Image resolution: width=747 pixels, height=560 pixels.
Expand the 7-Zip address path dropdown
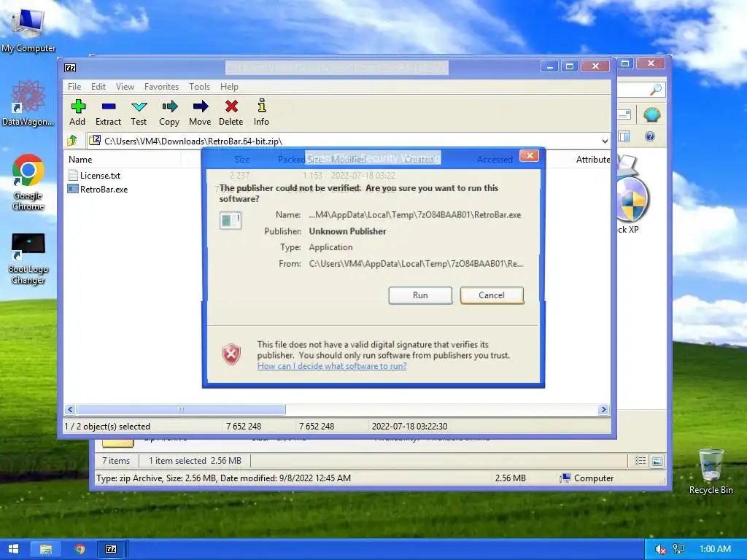click(x=605, y=141)
